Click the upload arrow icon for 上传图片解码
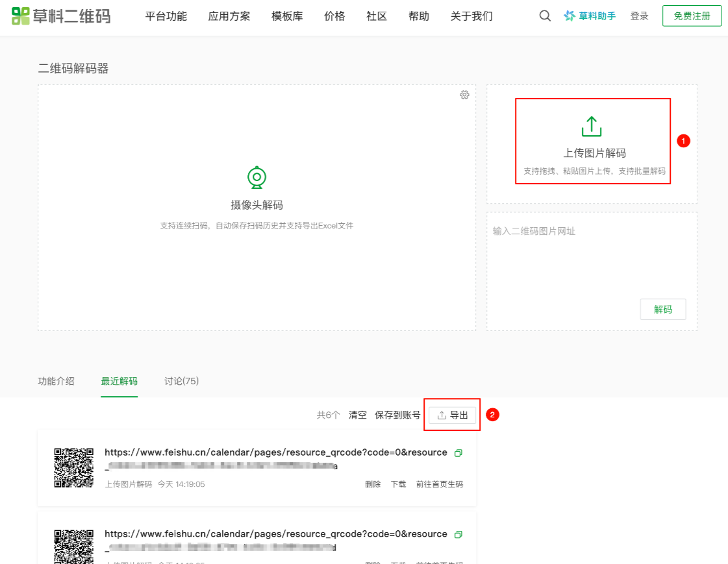 [x=591, y=127]
